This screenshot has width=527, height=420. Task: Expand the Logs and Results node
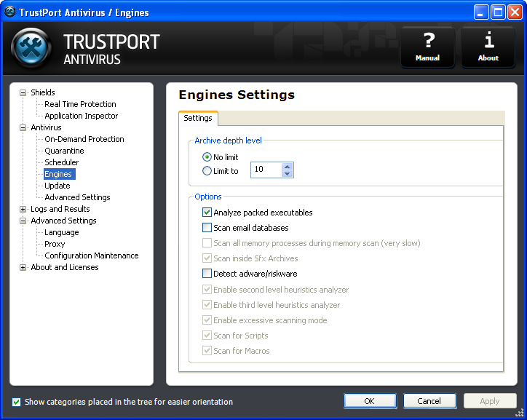pos(23,210)
